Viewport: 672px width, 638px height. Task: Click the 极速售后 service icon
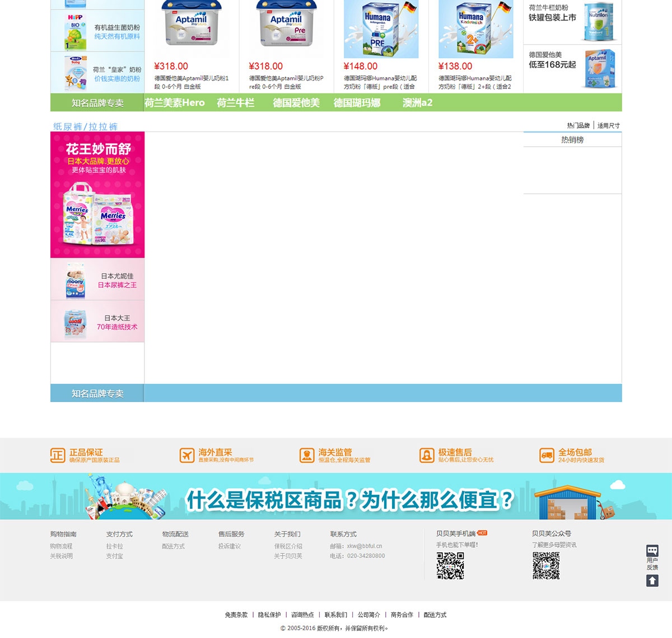[x=427, y=456]
